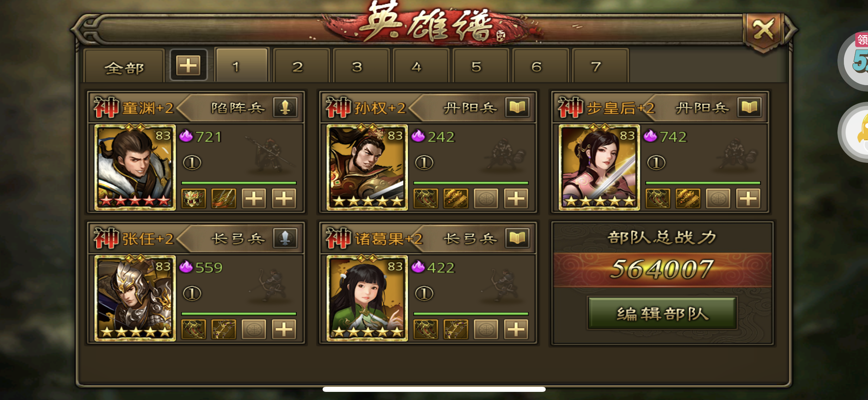Click the 编辑部队 button
868x400 pixels.
(x=662, y=313)
